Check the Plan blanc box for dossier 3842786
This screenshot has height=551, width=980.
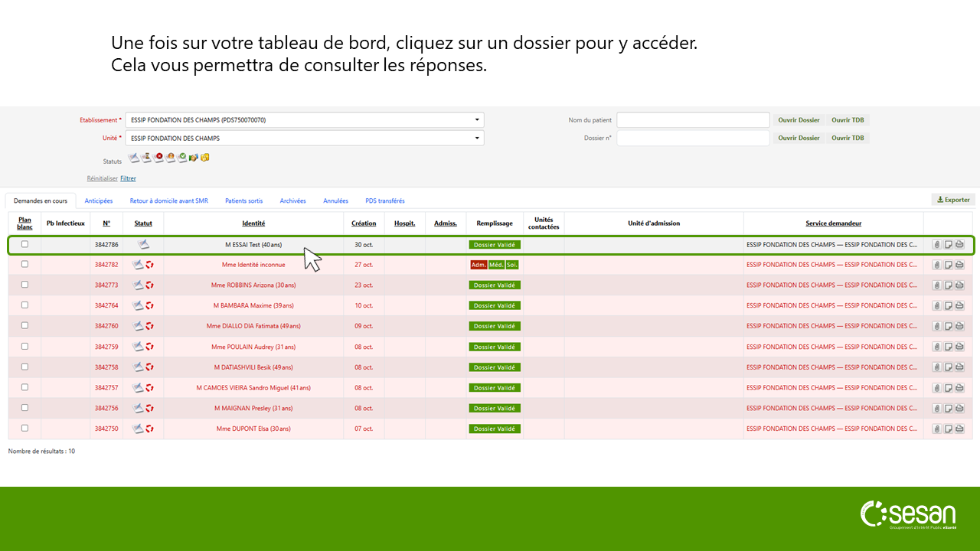(24, 244)
